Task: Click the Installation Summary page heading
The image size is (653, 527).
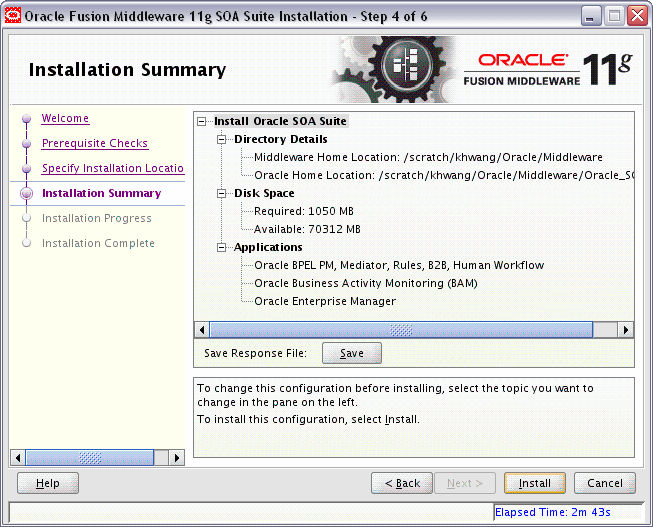Action: [127, 70]
